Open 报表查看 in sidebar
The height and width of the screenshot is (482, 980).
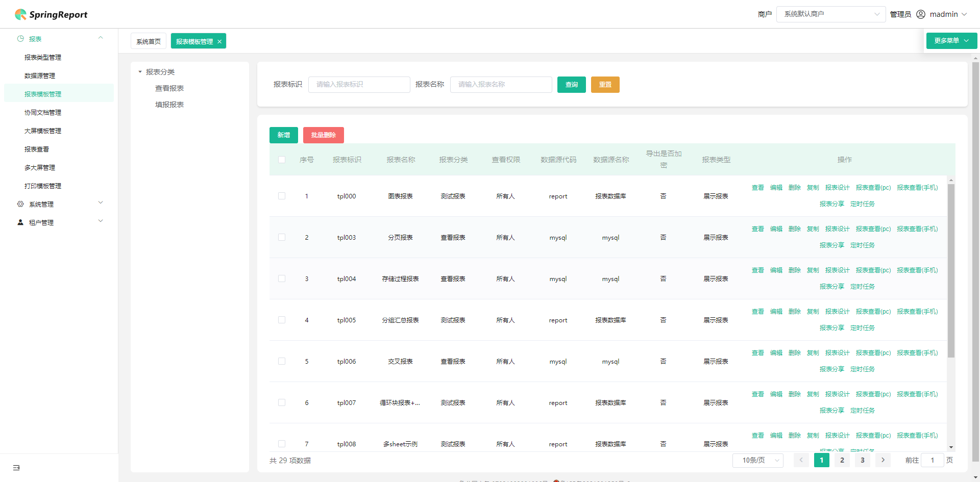coord(37,149)
